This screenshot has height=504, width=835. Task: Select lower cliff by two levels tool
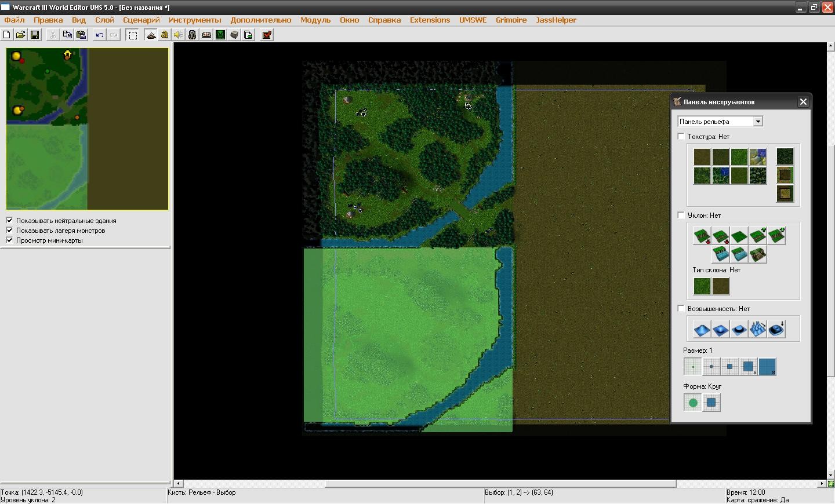[x=702, y=236]
